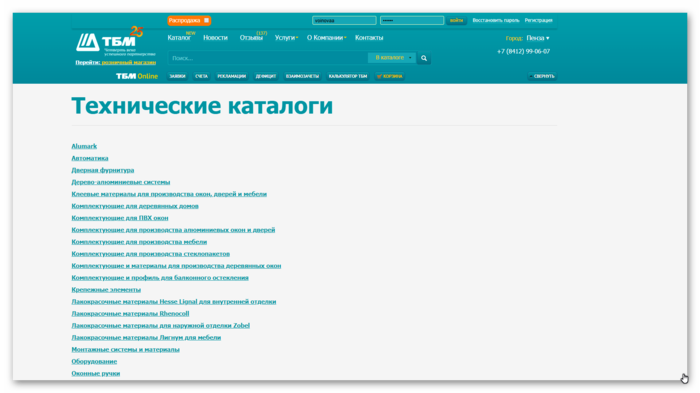Open the Взаимозачеты tab
700x393 pixels.
(x=302, y=76)
